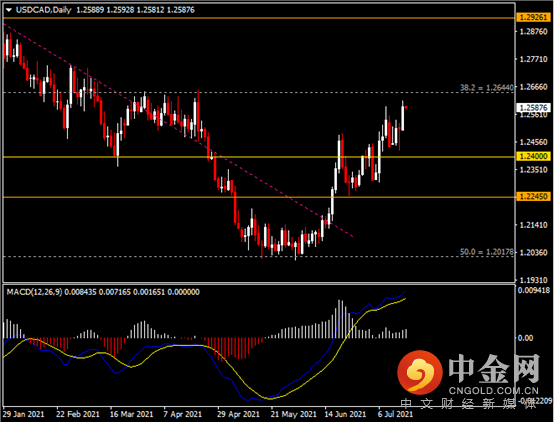
Task: Click the 16 Mar 2021 date marker
Action: point(131,414)
